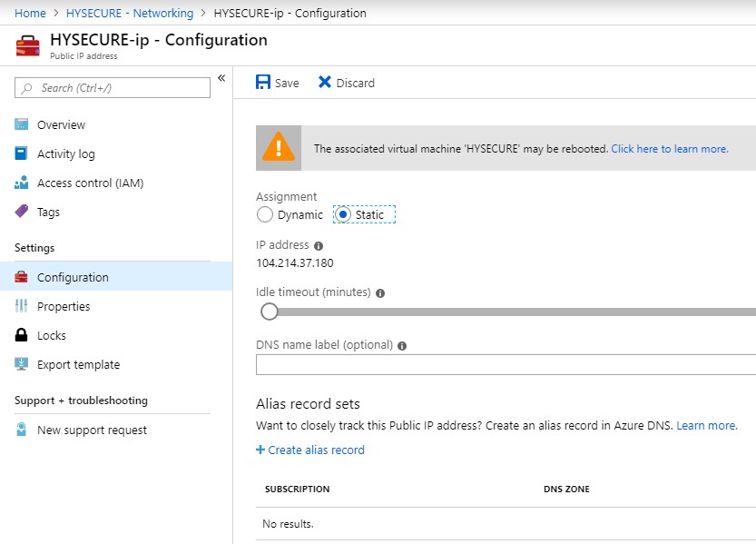Viewport: 756px width, 544px height.
Task: Select the Tags icon
Action: click(x=22, y=212)
